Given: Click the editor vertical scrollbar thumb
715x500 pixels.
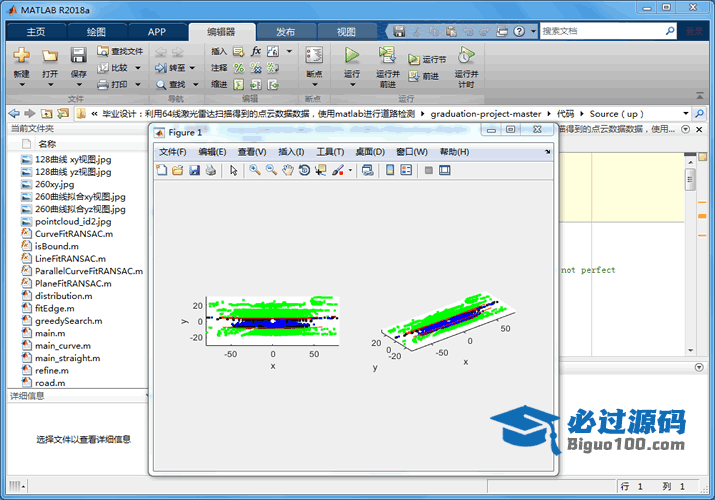Looking at the screenshot, I should click(690, 180).
